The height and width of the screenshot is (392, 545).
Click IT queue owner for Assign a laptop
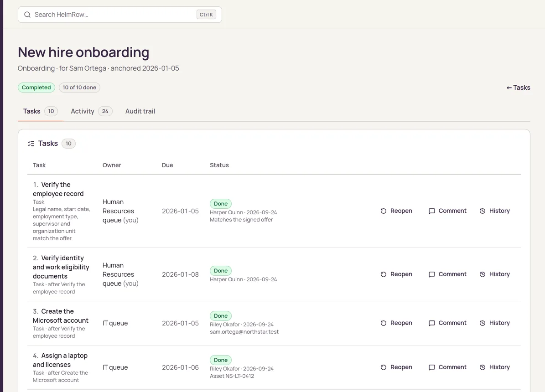pos(115,367)
